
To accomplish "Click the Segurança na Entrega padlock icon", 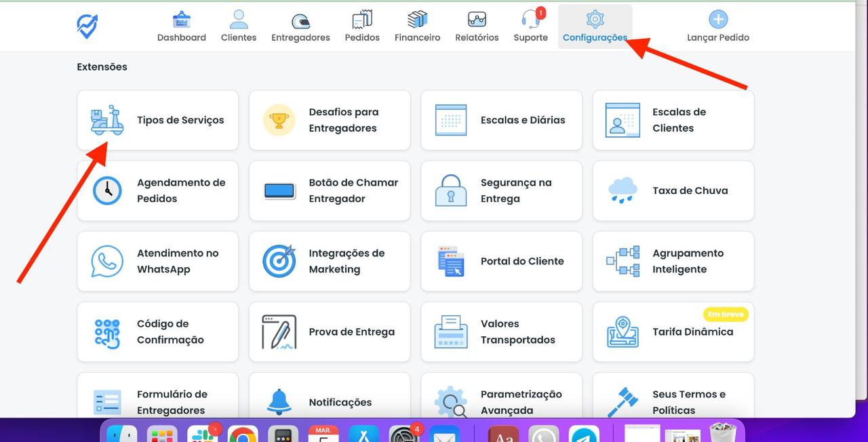I will click(450, 190).
